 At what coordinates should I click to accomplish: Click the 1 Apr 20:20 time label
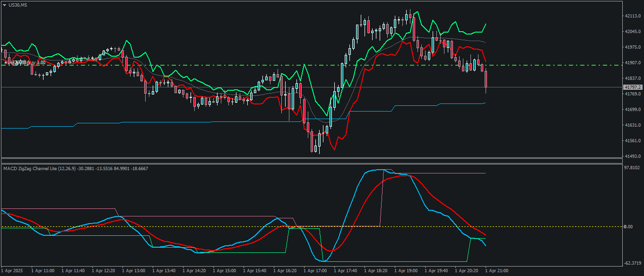[466, 271]
